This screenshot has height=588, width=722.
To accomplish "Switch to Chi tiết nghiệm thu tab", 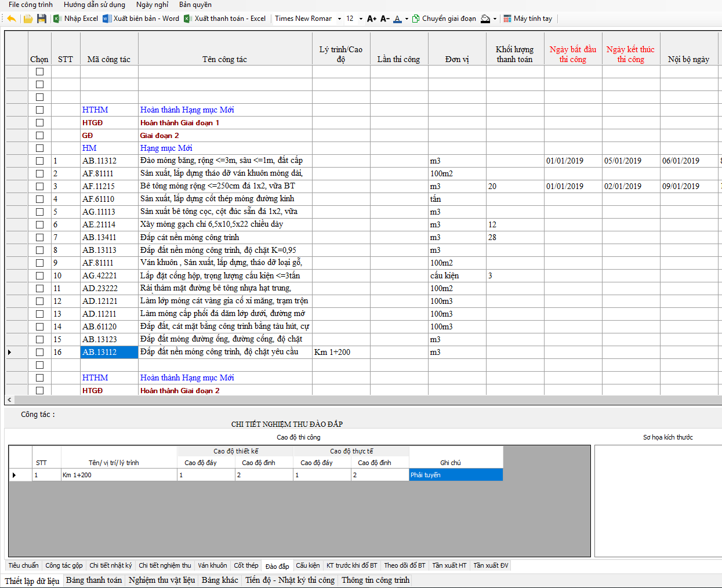I will tap(165, 565).
